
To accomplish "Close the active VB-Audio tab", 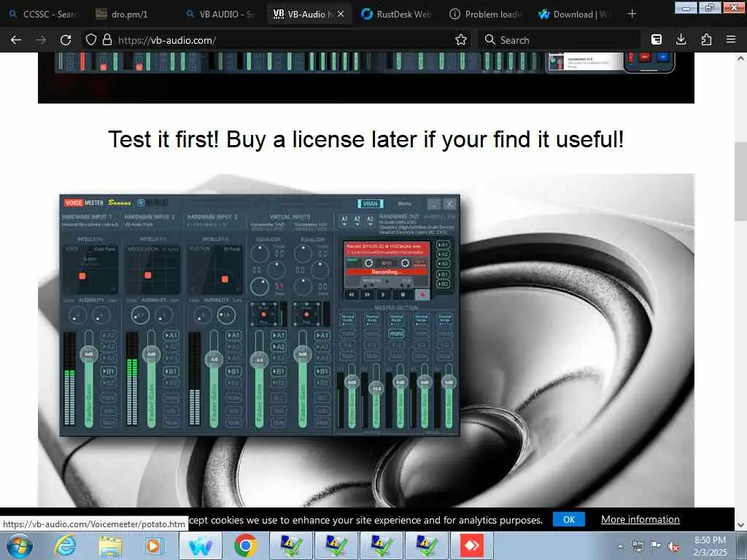I will tap(341, 15).
